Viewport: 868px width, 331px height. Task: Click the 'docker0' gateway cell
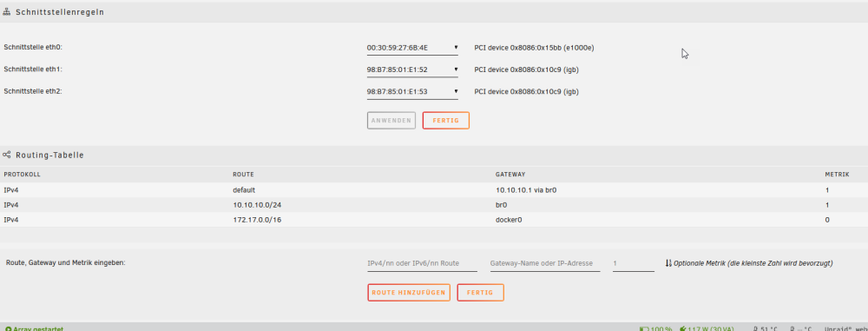[x=509, y=220]
